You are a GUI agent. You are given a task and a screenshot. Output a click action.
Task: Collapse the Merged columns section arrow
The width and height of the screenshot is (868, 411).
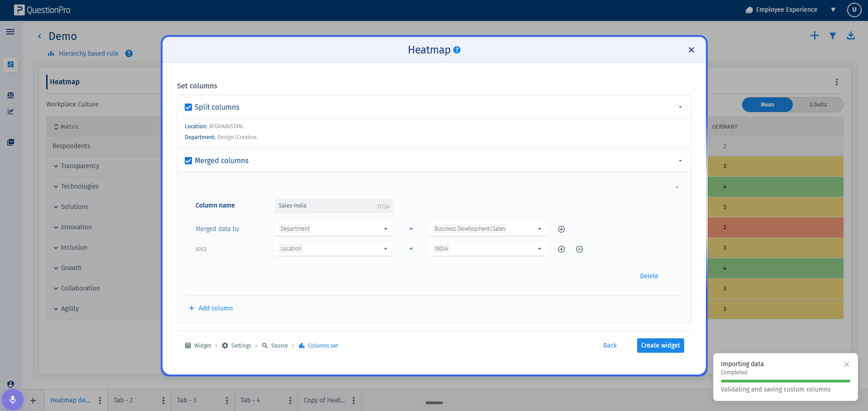point(680,160)
